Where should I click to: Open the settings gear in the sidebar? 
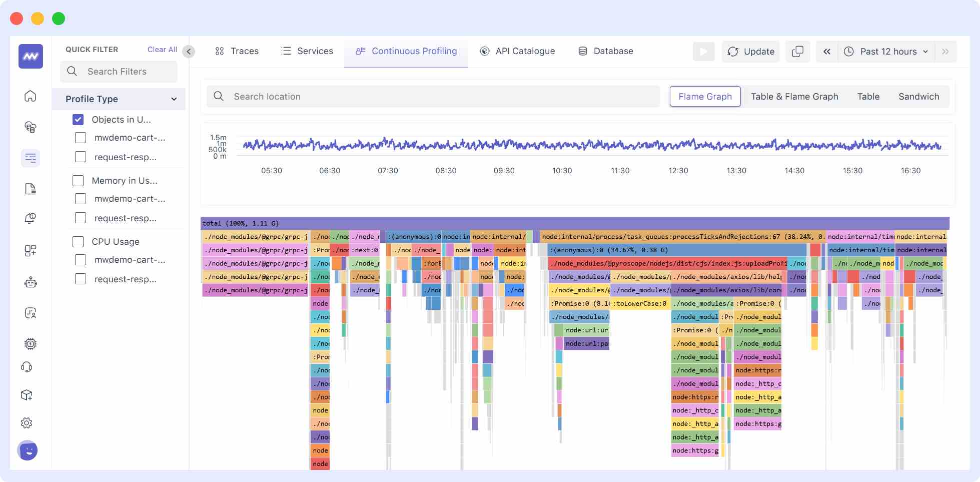(27, 423)
